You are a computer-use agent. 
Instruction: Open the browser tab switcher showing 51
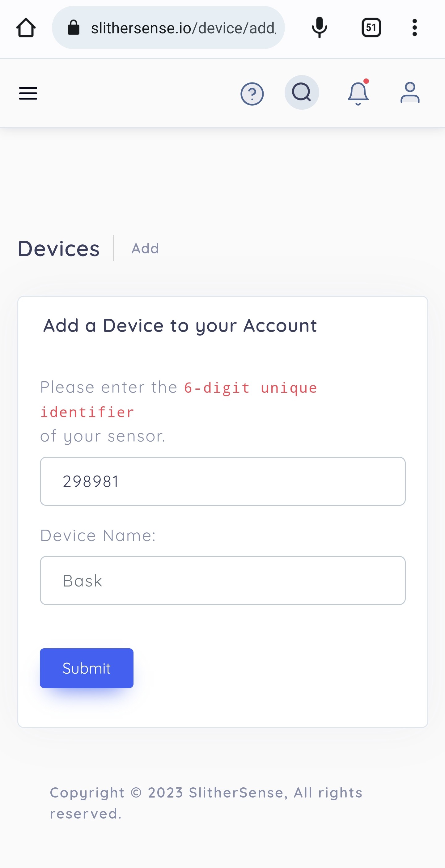[x=371, y=27]
